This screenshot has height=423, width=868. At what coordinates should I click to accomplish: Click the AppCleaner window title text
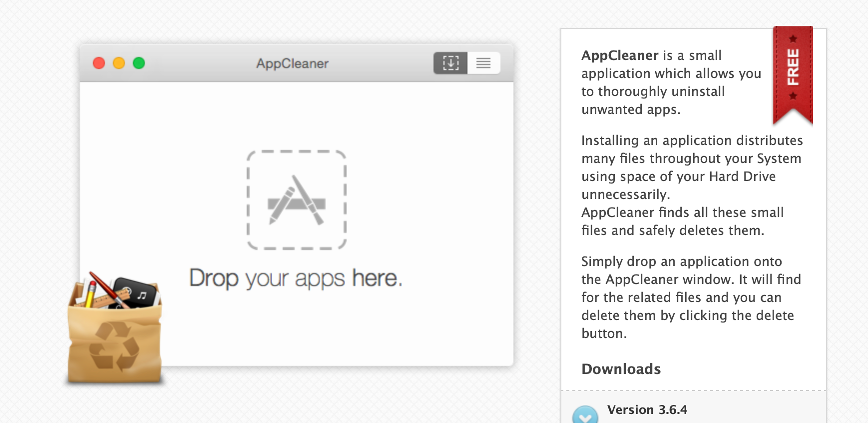[x=292, y=63]
